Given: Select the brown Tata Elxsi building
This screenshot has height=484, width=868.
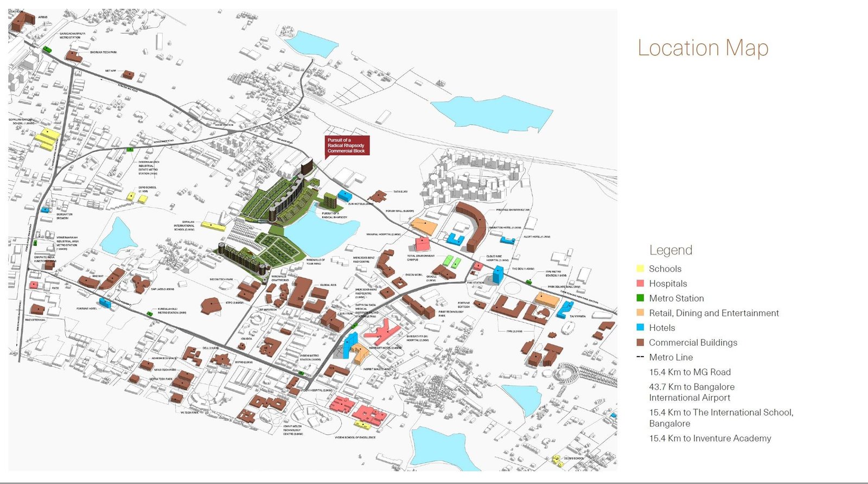Looking at the screenshot, I should click(x=378, y=195).
